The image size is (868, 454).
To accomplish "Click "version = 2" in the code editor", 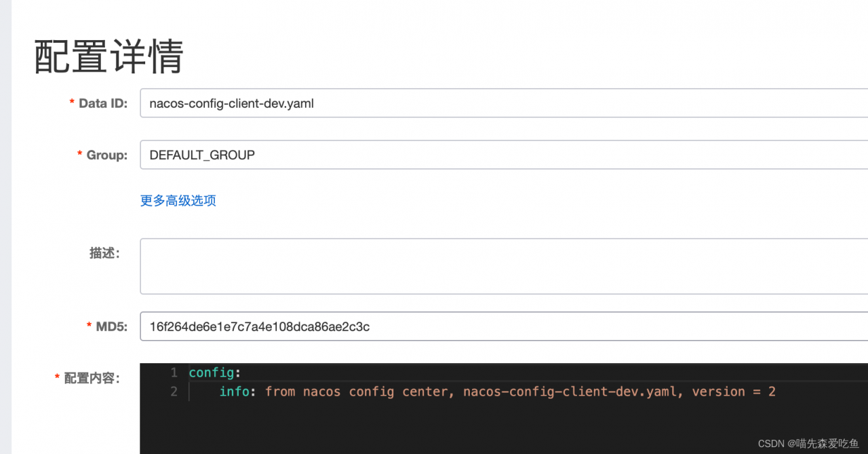I will (x=734, y=392).
